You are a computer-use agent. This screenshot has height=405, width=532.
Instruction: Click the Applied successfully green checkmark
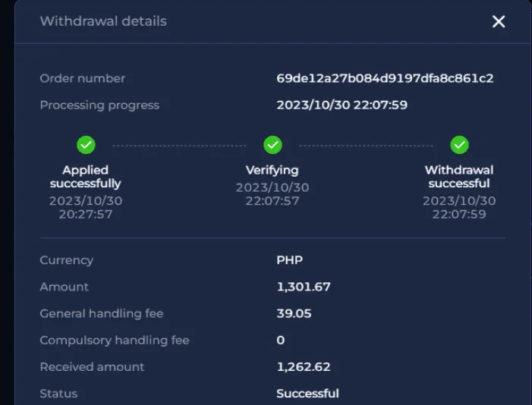(86, 145)
